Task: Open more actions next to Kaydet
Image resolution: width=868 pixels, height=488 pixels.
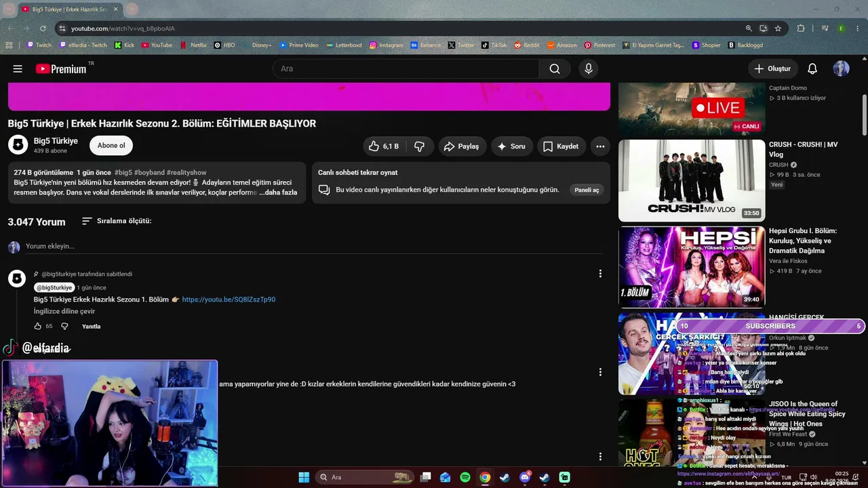Action: pos(600,146)
